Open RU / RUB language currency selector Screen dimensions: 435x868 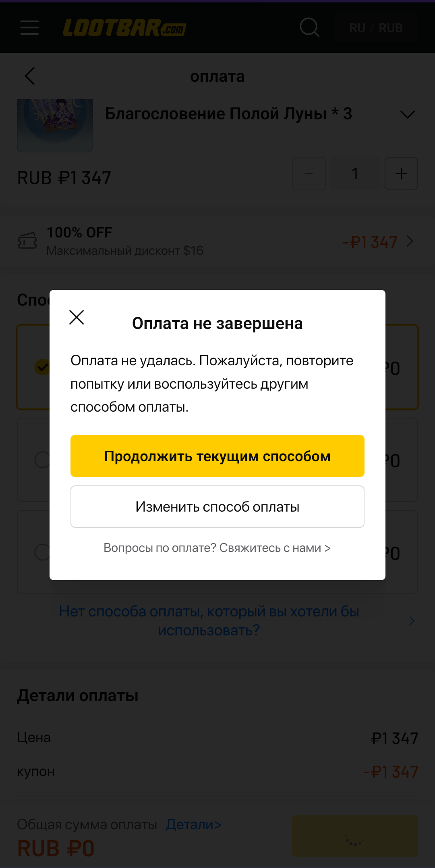coord(376,28)
